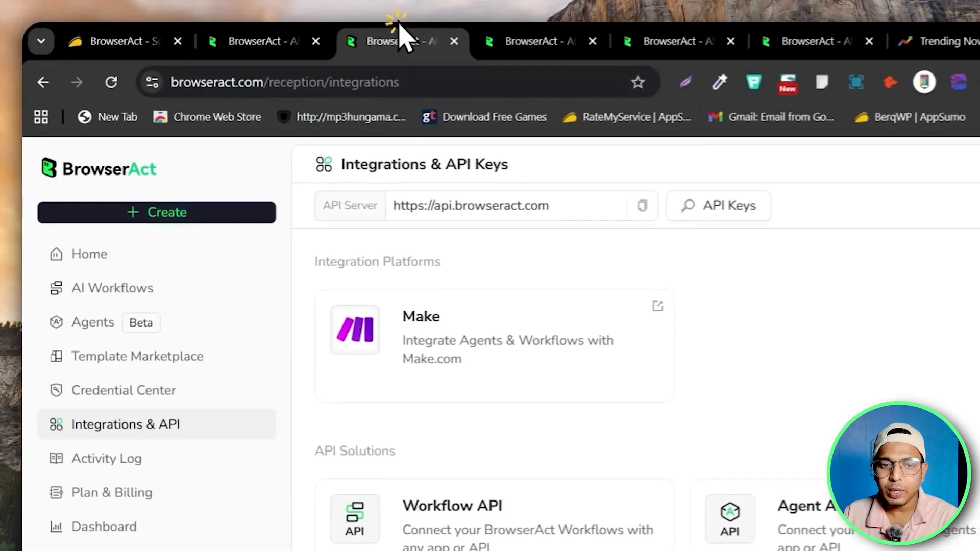This screenshot has width=980, height=551.
Task: Select the Home icon in the sidebar
Action: (56, 254)
